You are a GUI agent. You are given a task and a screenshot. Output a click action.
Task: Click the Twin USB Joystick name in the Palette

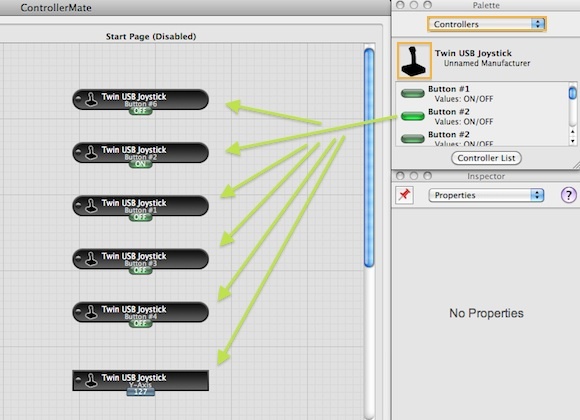coord(473,53)
